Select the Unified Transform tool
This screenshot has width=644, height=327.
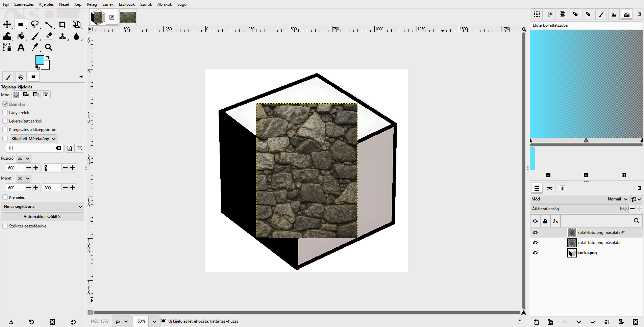coord(77,25)
